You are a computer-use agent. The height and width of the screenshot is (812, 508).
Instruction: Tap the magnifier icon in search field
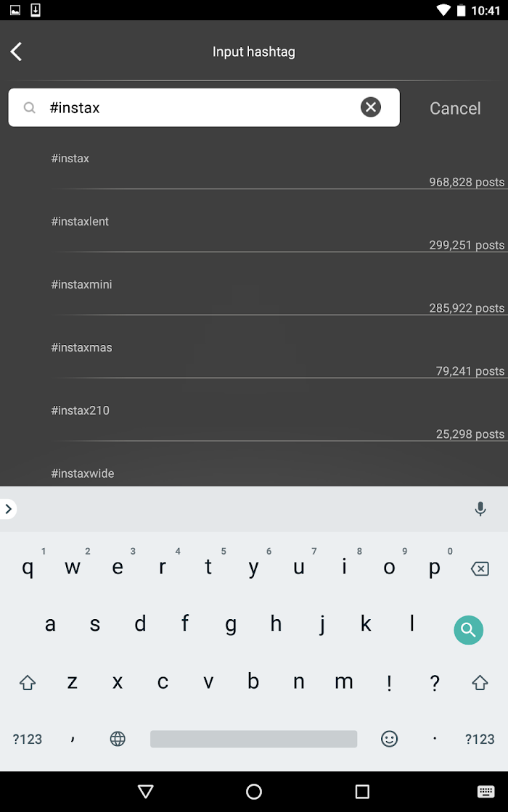pyautogui.click(x=30, y=107)
